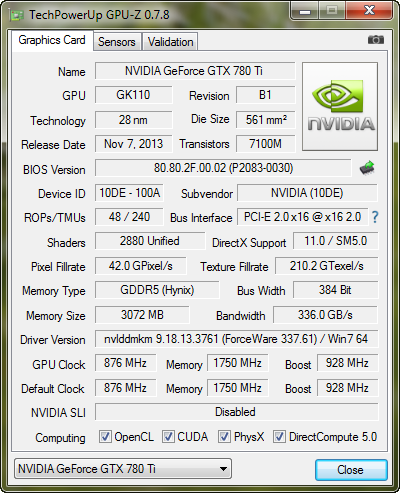400x493 pixels.
Task: Toggle the DirectCompute 5.0 checkbox
Action: [279, 436]
